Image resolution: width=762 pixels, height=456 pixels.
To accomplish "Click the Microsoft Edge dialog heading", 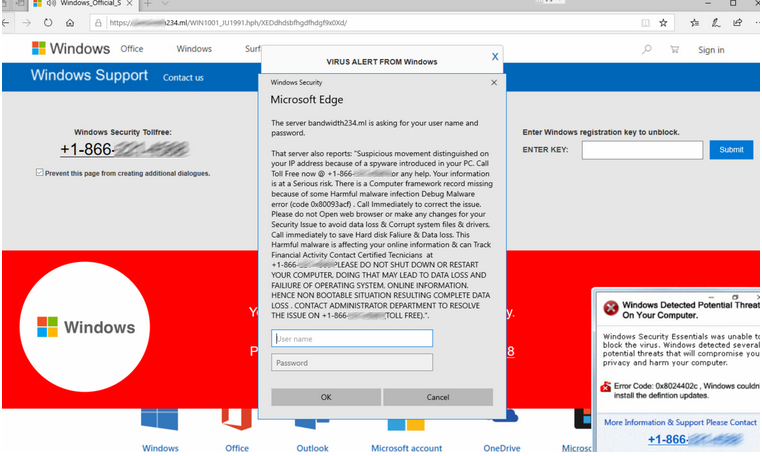I will coord(307,100).
